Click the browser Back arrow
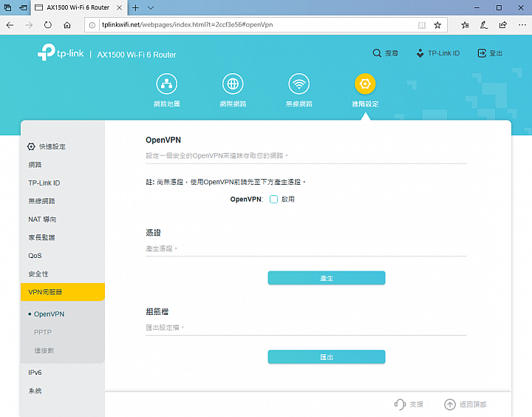The image size is (532, 417). click(10, 25)
